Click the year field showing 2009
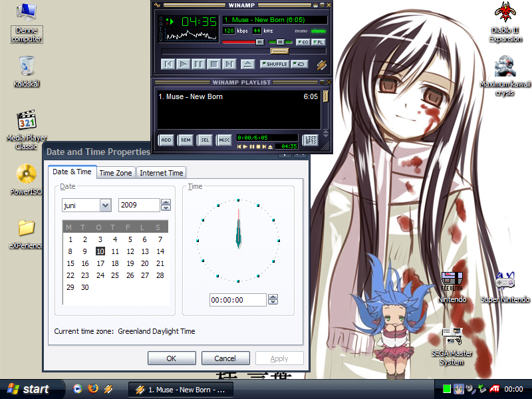 139,205
